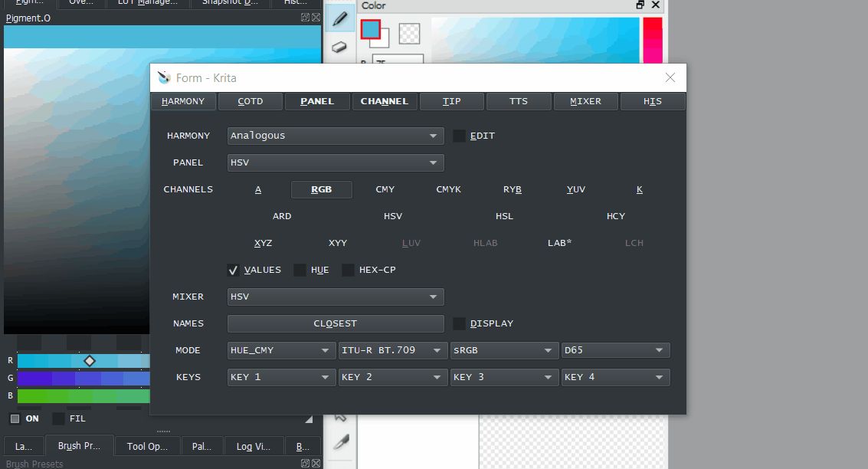Toggle the HARMONY button
This screenshot has width=868, height=469.
183,101
